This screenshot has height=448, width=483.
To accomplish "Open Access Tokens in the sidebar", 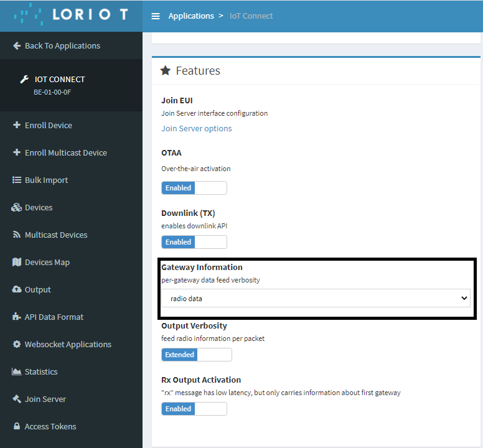I will point(71,427).
